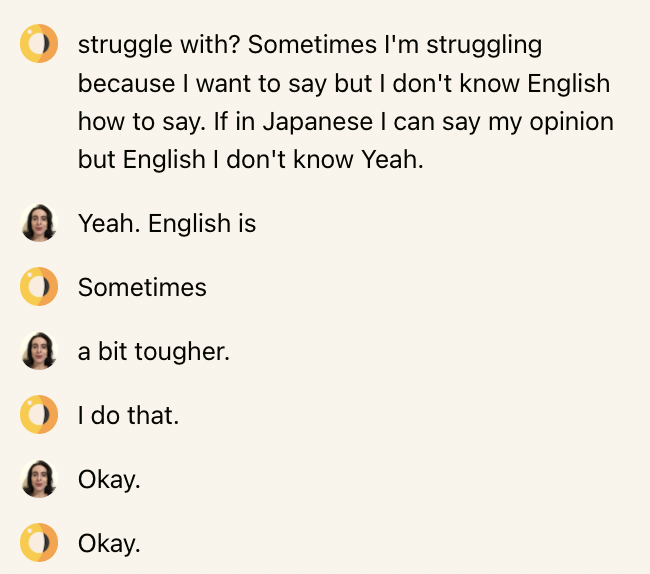Select the 'I do that.' transcript line
The image size is (650, 574).
click(129, 415)
